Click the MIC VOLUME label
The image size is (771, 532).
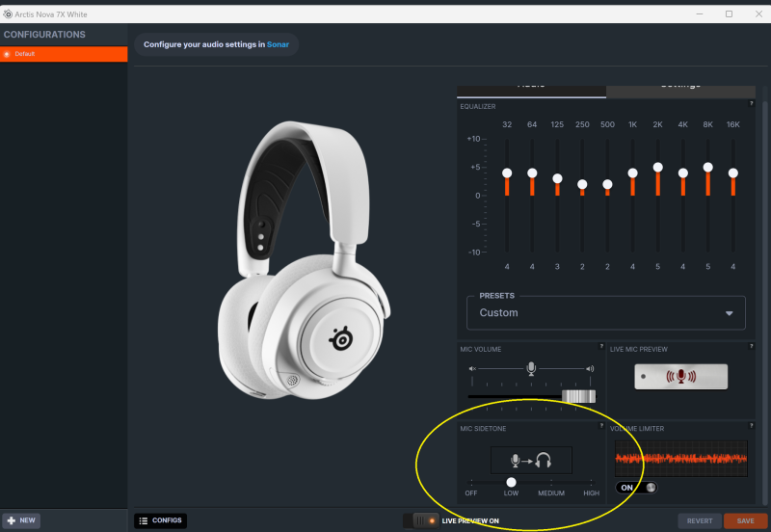click(481, 349)
